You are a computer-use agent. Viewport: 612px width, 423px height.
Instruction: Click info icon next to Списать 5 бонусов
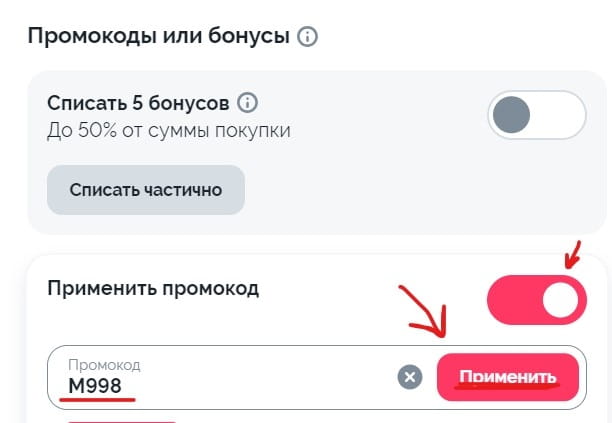pos(247,103)
